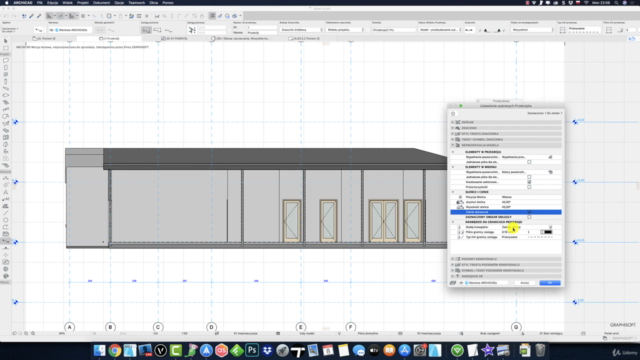Open the Plik menu
The height and width of the screenshot is (360, 640).
tap(40, 3)
